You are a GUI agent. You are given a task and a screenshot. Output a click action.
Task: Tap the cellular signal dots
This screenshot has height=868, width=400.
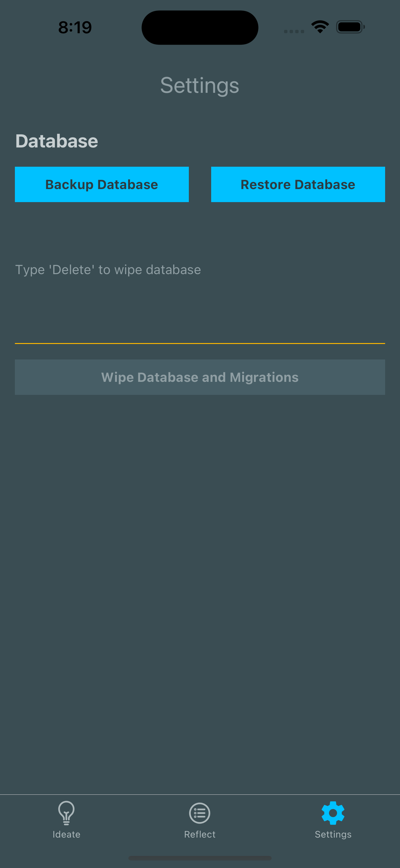point(294,31)
